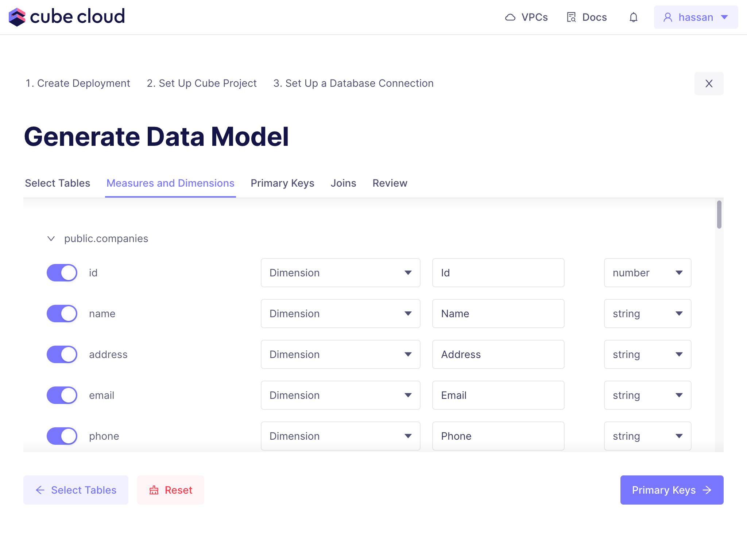This screenshot has height=560, width=747.
Task: Open notifications bell
Action: [x=634, y=17]
